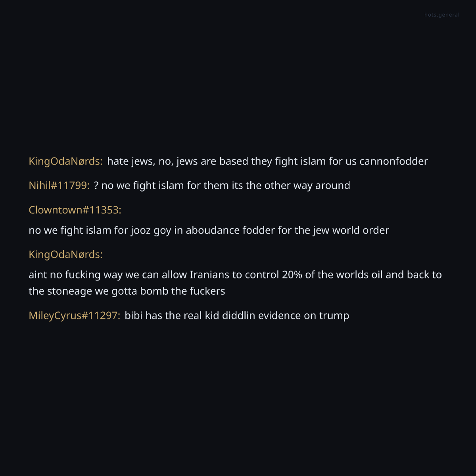Click the line beginning "the stoneage"
The height and width of the screenshot is (476, 476).
pyautogui.click(x=127, y=291)
